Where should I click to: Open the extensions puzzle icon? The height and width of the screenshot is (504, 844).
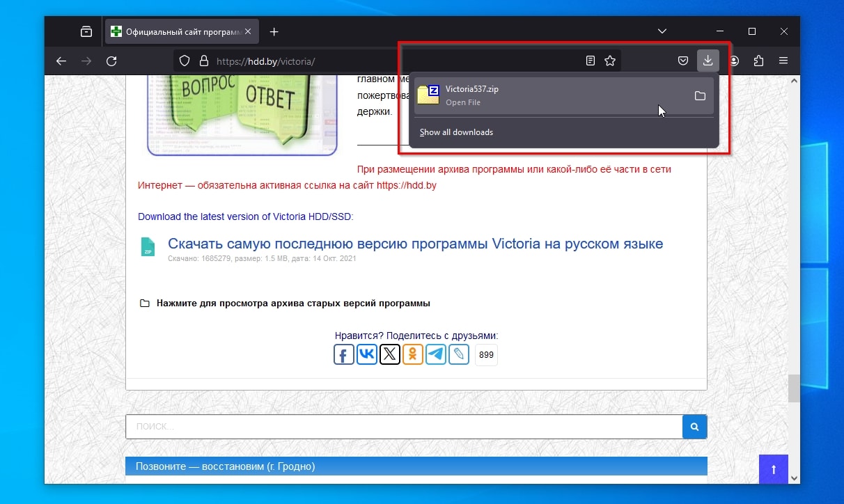click(x=759, y=61)
